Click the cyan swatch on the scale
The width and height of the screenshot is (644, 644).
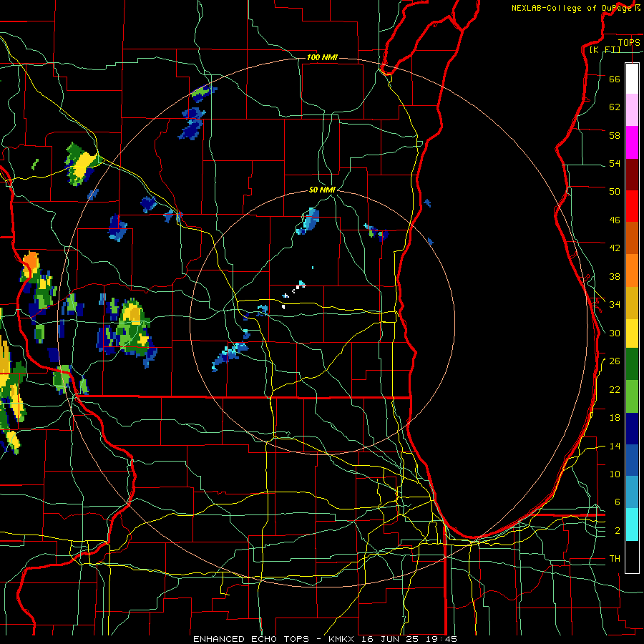(632, 525)
